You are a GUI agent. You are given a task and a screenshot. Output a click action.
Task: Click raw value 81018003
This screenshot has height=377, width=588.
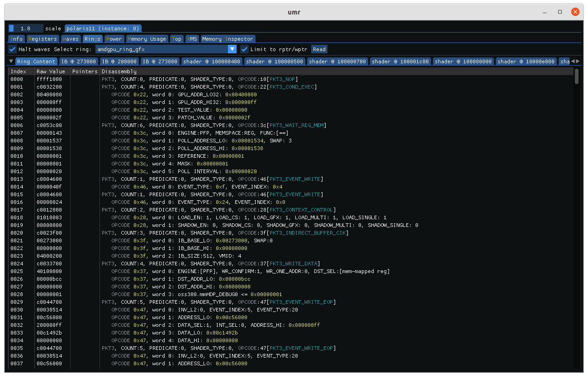(x=49, y=217)
